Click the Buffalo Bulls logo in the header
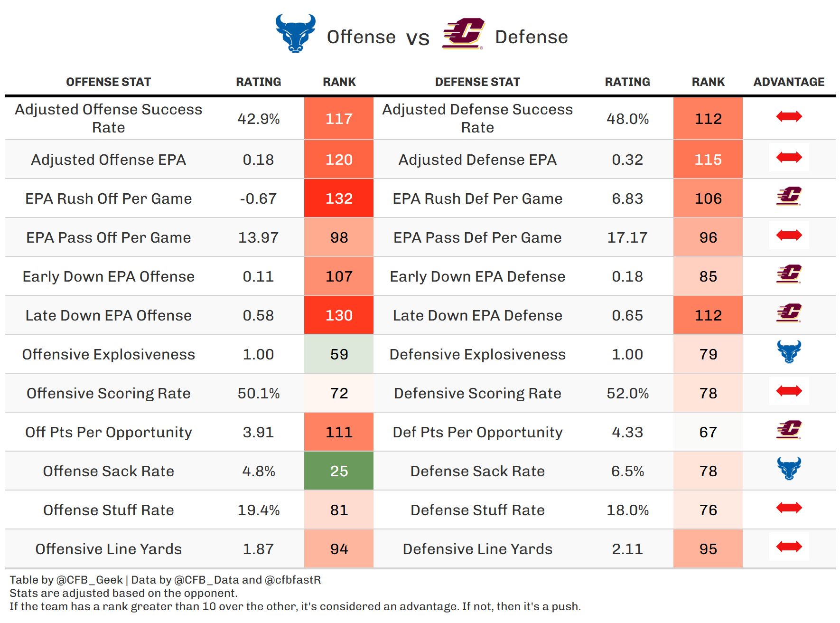This screenshot has width=840, height=623. point(295,33)
